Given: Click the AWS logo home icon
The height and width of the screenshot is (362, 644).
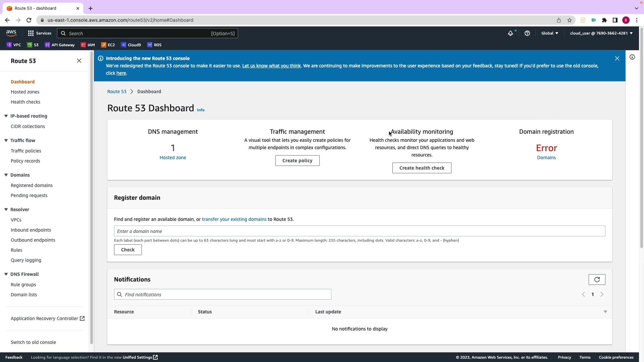Looking at the screenshot, I should tap(11, 33).
